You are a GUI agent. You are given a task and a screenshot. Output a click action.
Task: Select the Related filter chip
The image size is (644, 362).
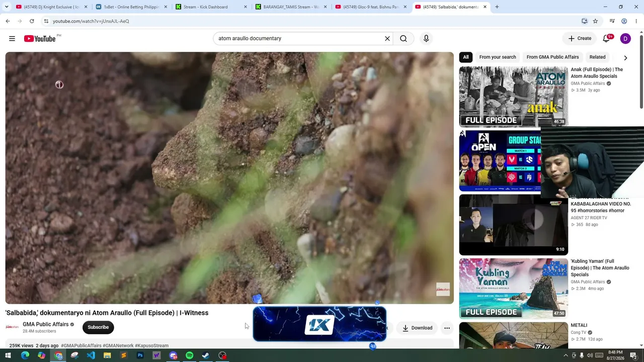[x=597, y=57]
